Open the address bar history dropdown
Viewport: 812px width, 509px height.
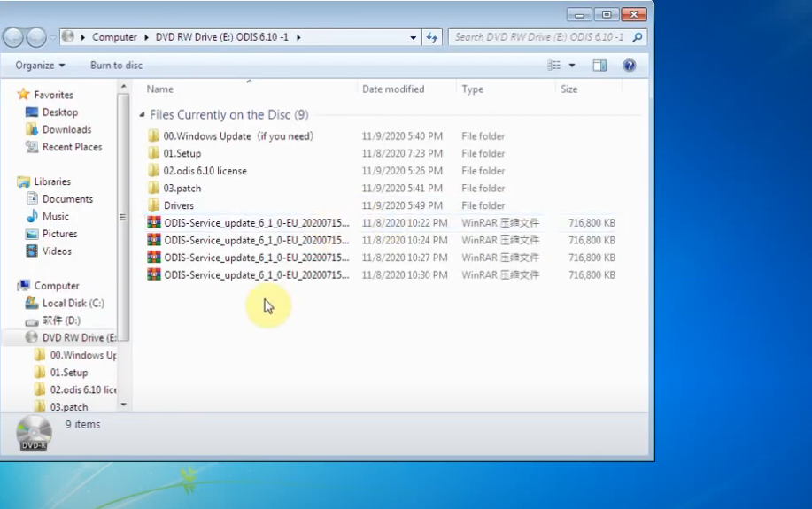click(413, 37)
